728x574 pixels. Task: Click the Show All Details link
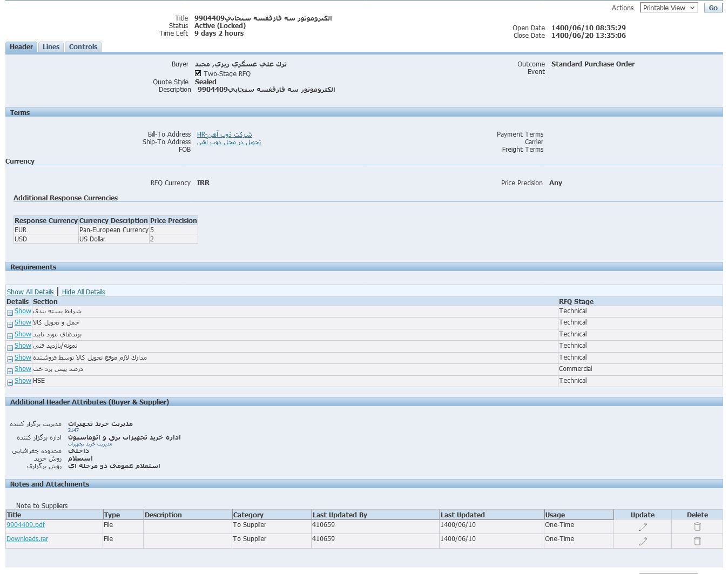(x=30, y=292)
